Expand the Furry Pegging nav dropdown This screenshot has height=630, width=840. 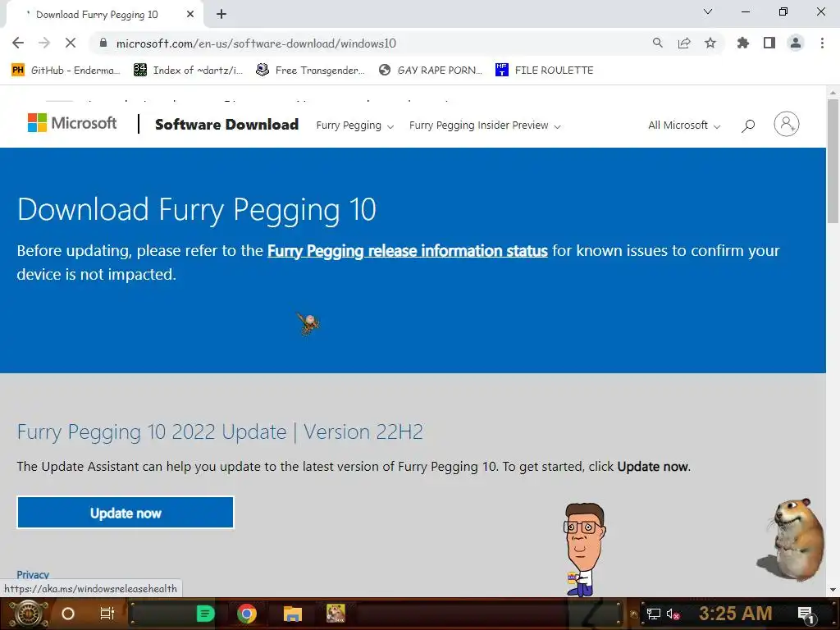pos(354,126)
